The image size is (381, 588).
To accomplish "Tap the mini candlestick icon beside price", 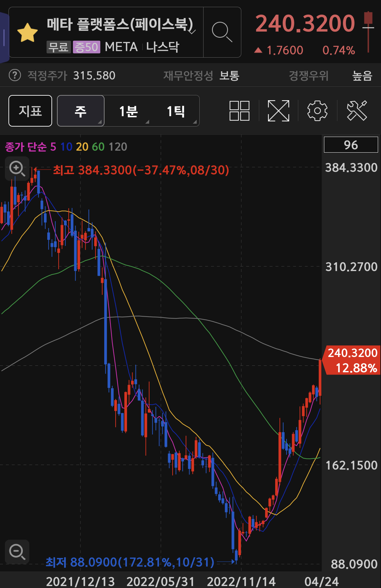I will point(368,32).
